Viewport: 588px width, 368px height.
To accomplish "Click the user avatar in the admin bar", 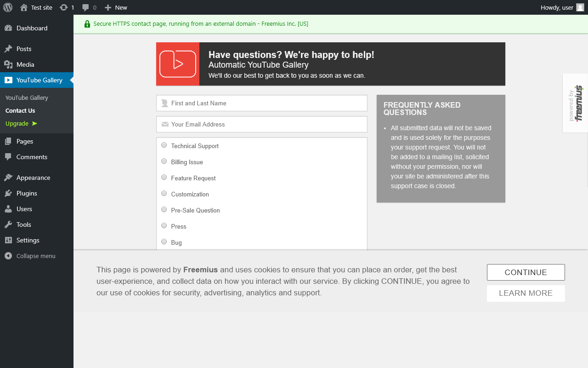I will [580, 7].
